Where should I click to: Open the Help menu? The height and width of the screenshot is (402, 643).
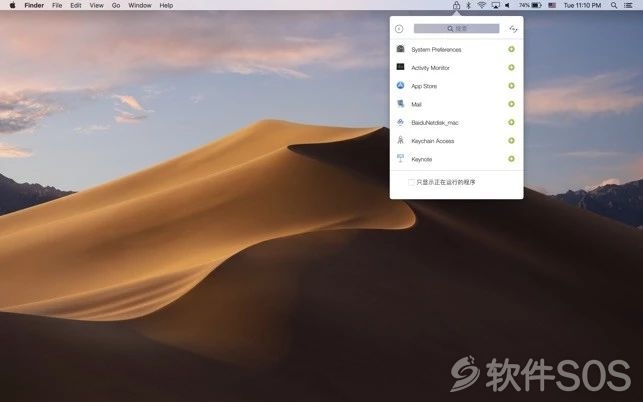166,5
